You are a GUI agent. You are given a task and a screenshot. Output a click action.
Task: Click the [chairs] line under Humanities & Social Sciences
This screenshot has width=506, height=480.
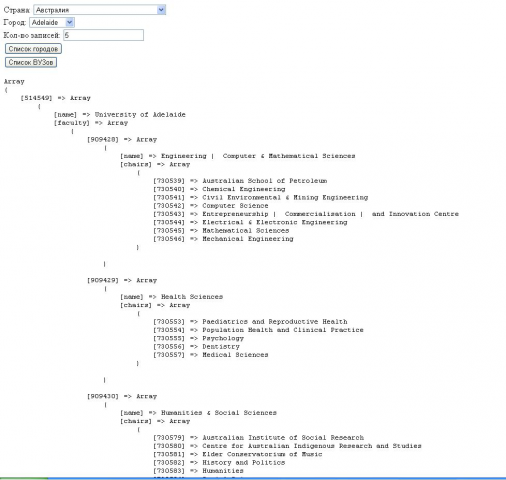tap(155, 421)
